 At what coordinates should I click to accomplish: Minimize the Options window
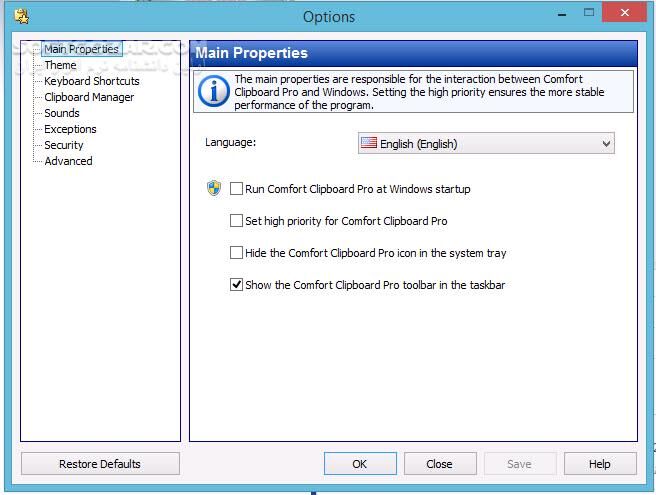click(562, 14)
